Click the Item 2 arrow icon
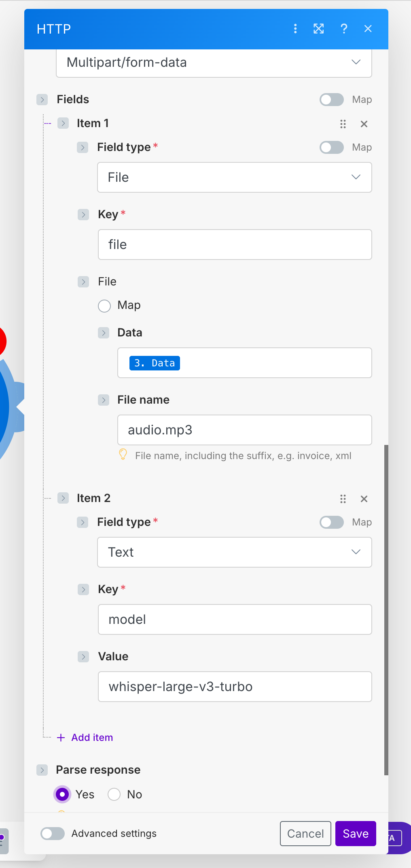The height and width of the screenshot is (868, 411). point(63,498)
